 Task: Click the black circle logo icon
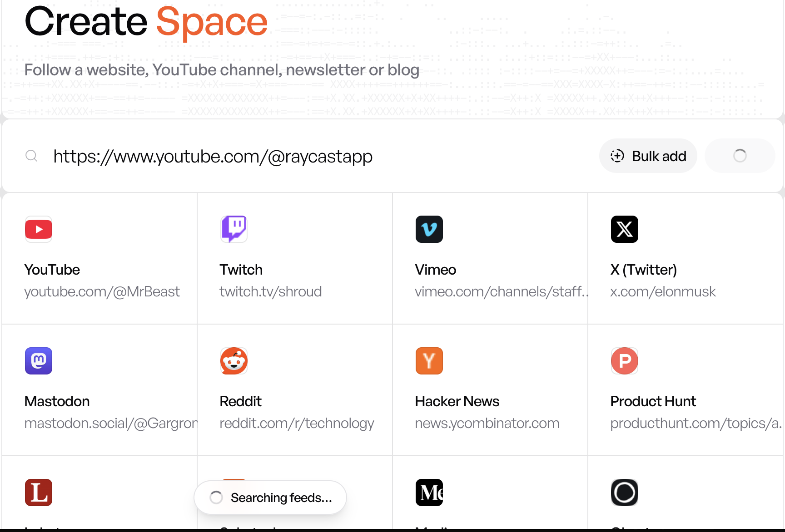point(625,493)
